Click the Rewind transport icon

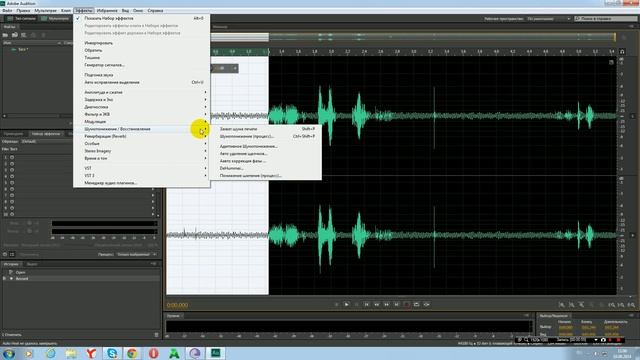point(376,304)
